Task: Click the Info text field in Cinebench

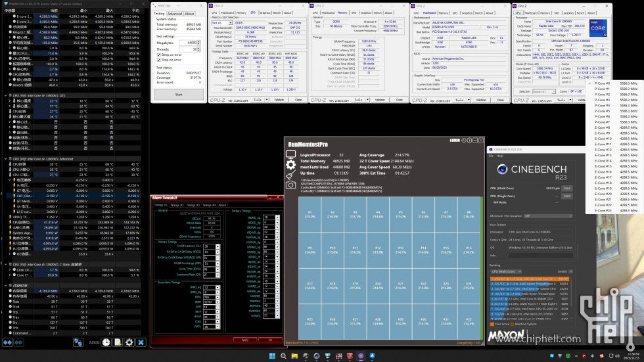Action: click(x=540, y=256)
